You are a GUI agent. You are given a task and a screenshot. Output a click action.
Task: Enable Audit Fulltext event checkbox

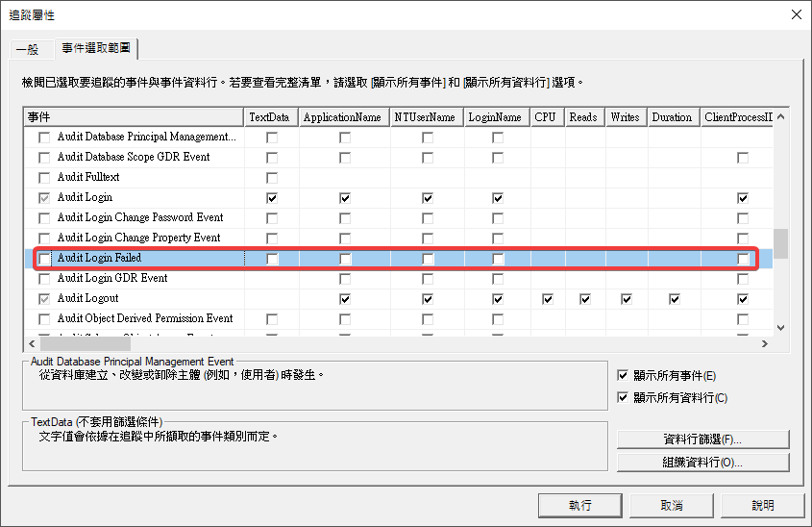[44, 178]
